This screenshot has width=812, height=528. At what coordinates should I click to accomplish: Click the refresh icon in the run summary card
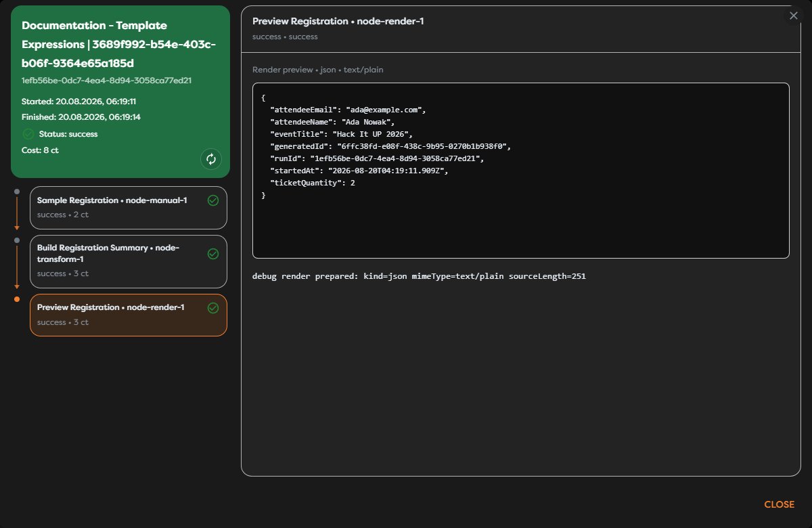pyautogui.click(x=211, y=159)
